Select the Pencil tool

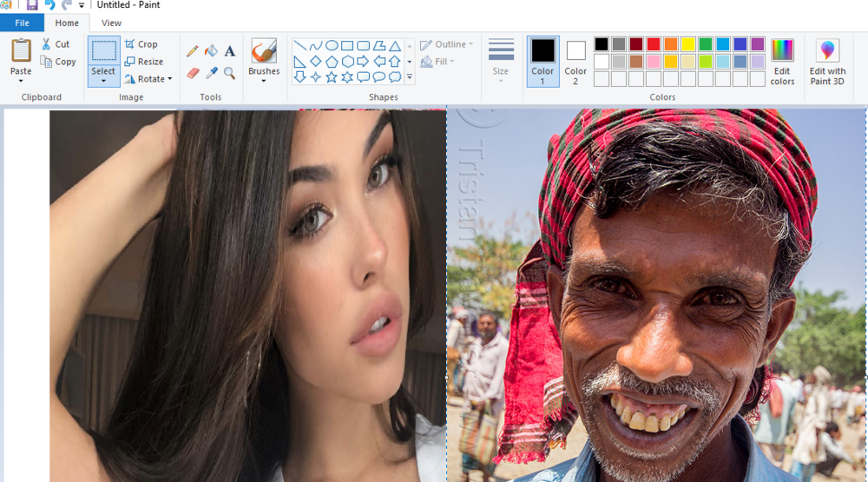[192, 51]
